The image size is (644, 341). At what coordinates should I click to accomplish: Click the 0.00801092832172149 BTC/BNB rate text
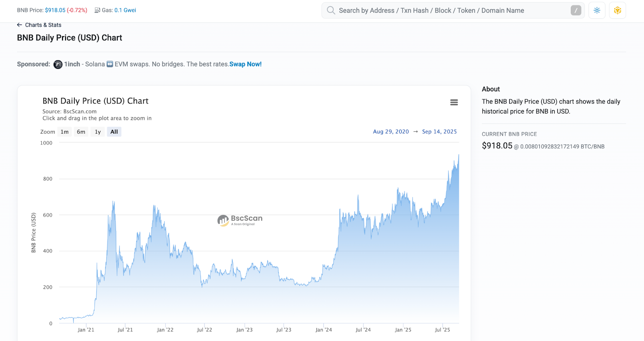(562, 147)
